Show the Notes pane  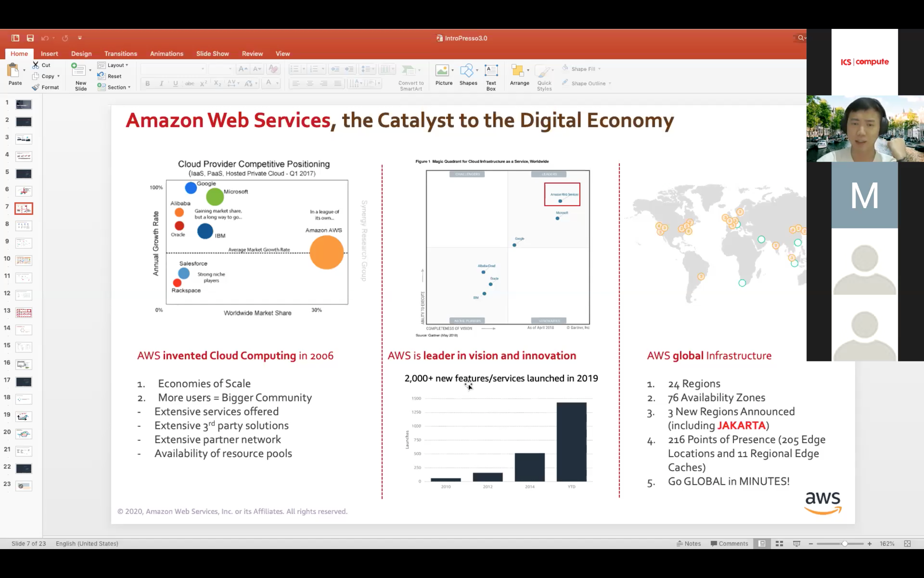[x=689, y=543]
